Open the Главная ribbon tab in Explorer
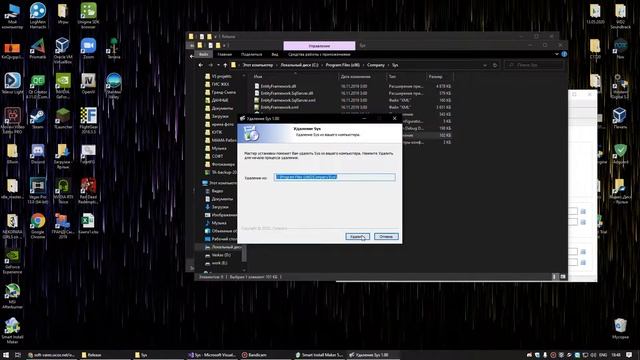This screenshot has width=640, height=360. [x=224, y=54]
